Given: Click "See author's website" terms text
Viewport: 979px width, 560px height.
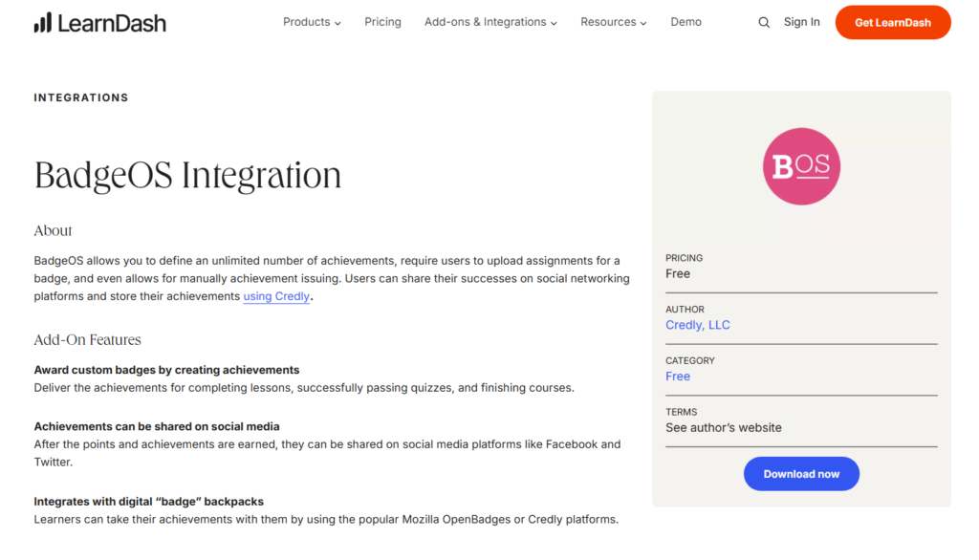Looking at the screenshot, I should coord(723,428).
